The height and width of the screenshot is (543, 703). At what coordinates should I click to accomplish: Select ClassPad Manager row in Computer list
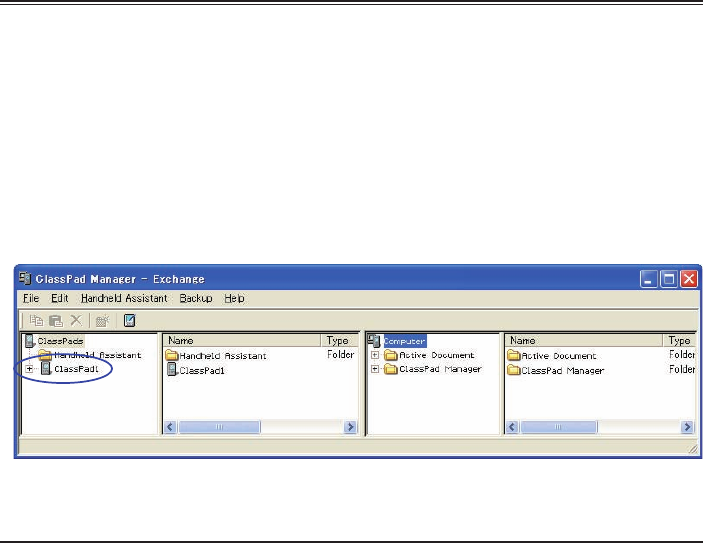(601, 370)
